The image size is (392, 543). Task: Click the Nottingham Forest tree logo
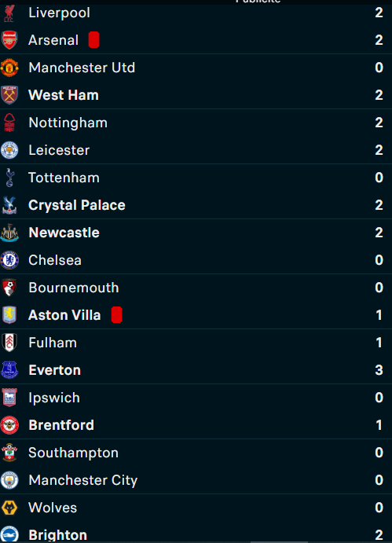click(x=9, y=123)
